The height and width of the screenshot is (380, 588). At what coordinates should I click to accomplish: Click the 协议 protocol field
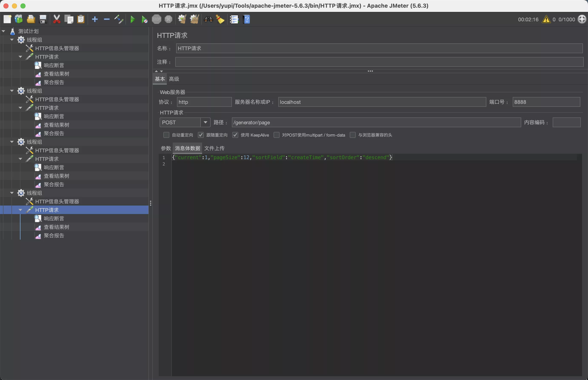click(x=204, y=102)
